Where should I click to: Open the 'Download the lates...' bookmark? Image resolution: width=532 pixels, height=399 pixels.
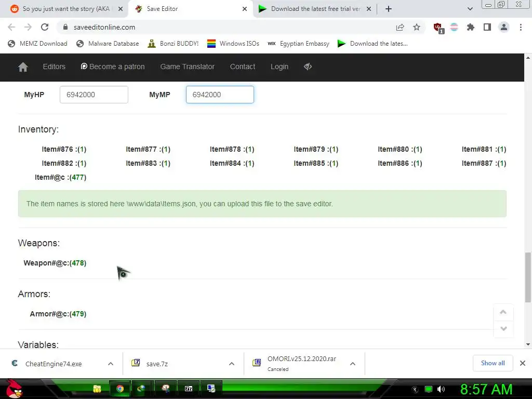[373, 44]
